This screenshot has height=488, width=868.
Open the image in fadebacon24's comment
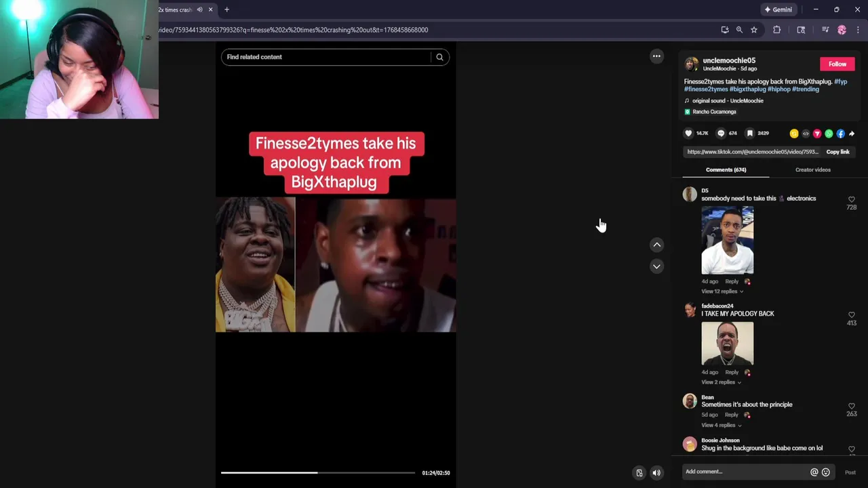[727, 344]
